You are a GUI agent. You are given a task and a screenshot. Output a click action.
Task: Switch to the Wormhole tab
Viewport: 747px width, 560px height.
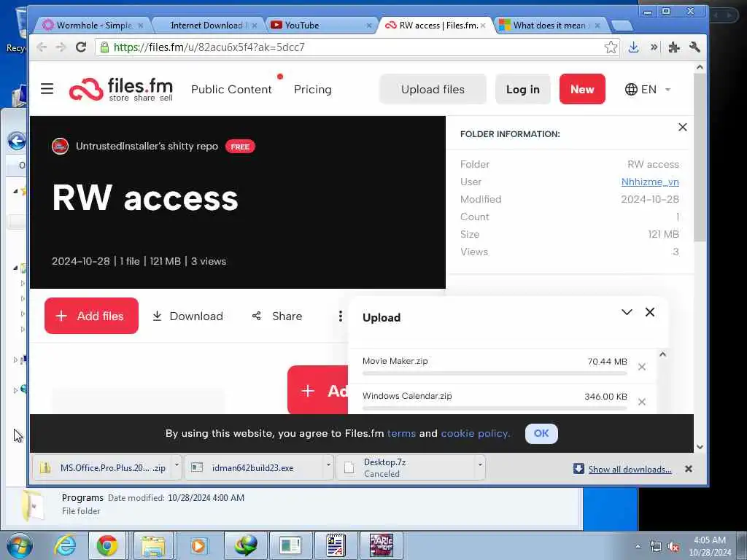point(93,26)
